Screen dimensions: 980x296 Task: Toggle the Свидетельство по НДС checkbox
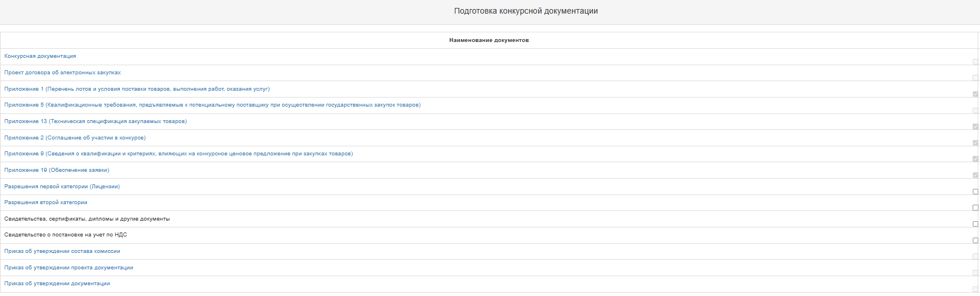point(975,240)
